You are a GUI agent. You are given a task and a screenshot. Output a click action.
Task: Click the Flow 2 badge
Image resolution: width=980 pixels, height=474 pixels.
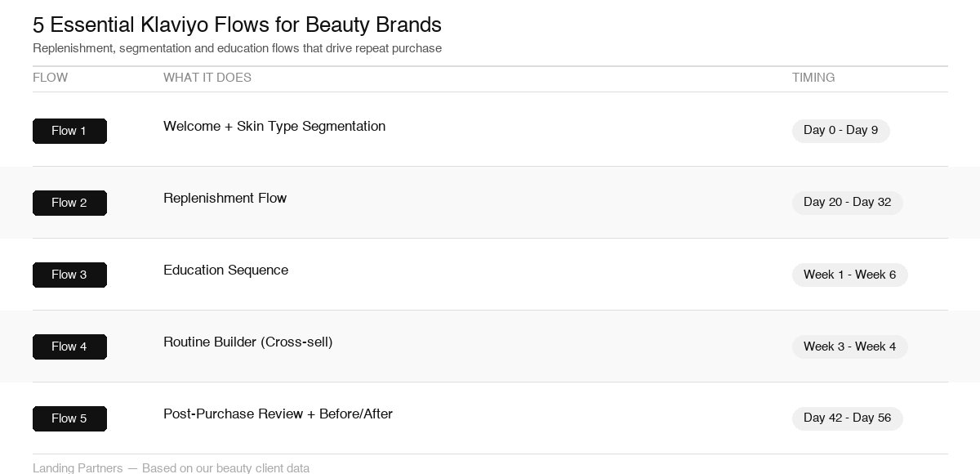[69, 203]
